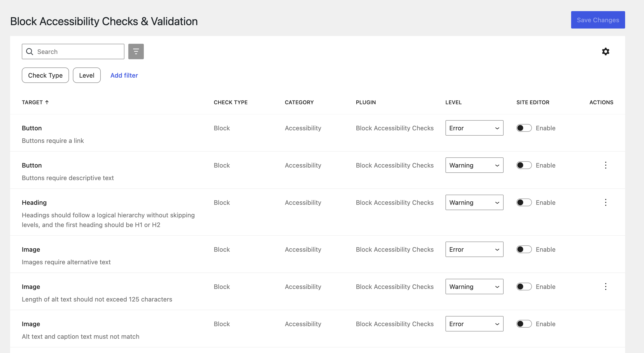Enable Site Editor for Heading check
Screen dimensions: 644x353
(524, 202)
